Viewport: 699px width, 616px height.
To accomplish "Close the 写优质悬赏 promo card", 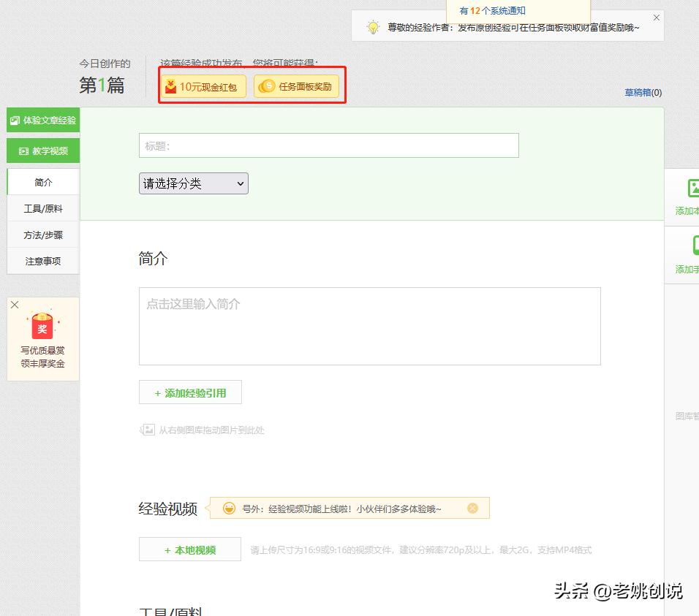I will (x=15, y=305).
